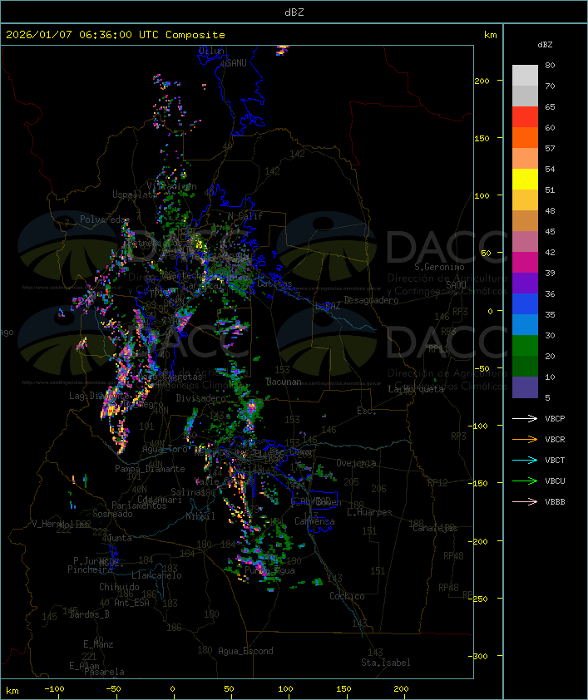Click the S.Geronimo place label
The height and width of the screenshot is (700, 588).
(439, 267)
